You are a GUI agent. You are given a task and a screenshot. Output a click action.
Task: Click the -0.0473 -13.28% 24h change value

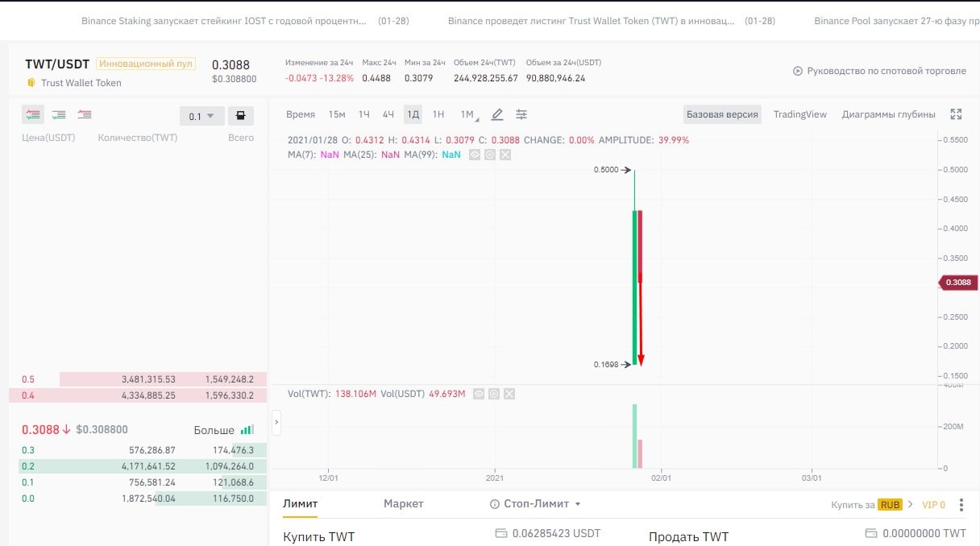319,78
